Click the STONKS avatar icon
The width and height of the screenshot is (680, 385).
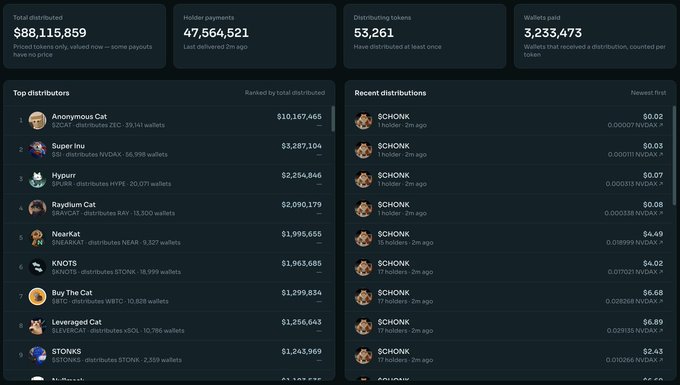coord(37,355)
